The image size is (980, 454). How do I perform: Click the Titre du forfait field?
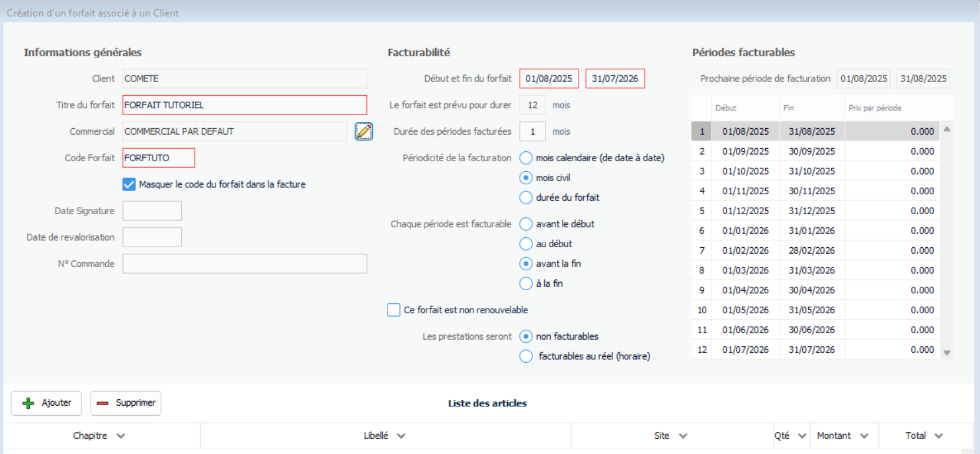[245, 105]
